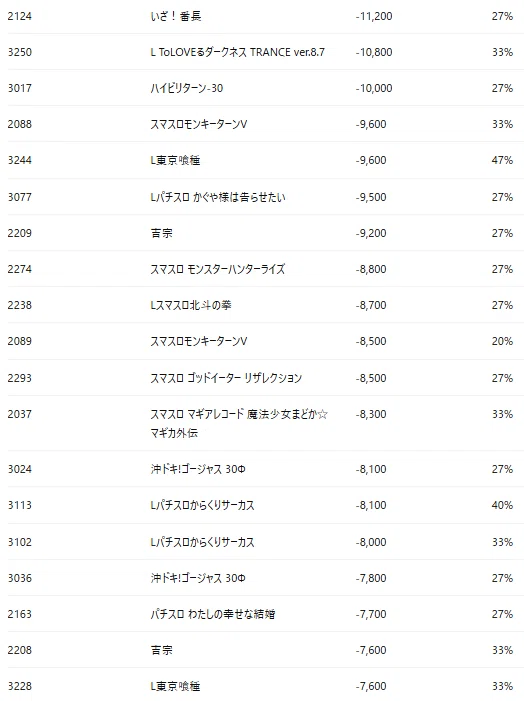Click 沖ドキ!ゴージャス 30Φ in row 3024
This screenshot has width=524, height=701.
pyautogui.click(x=198, y=469)
